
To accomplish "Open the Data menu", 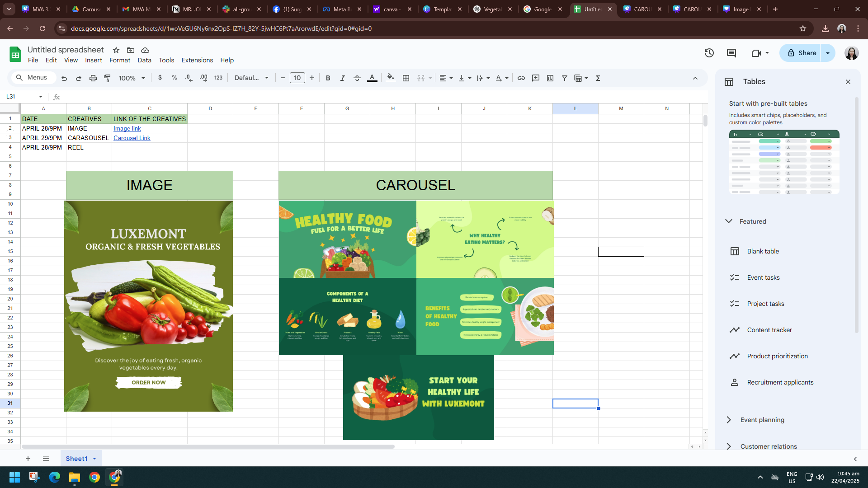I will (145, 60).
